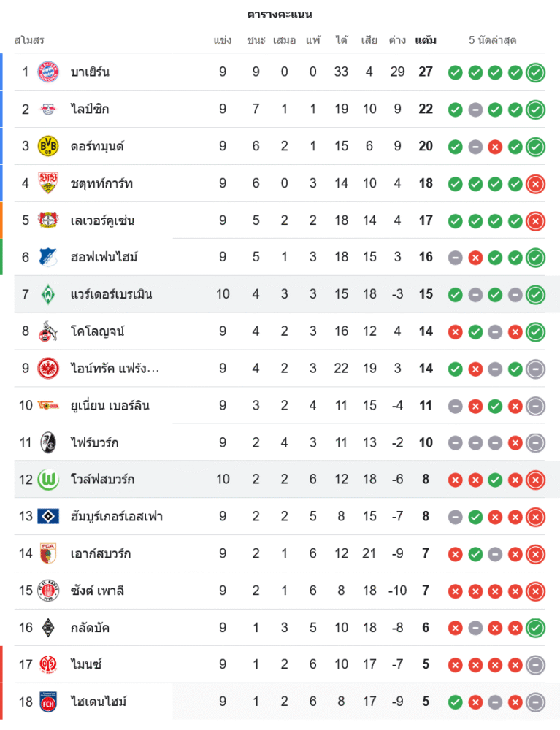Image resolution: width=560 pixels, height=730 pixels.
Task: Click the Bayern Munich club crest
Action: (x=48, y=72)
